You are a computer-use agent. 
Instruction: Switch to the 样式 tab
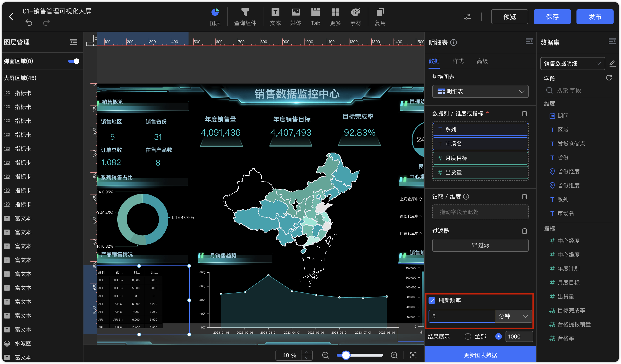tap(458, 61)
